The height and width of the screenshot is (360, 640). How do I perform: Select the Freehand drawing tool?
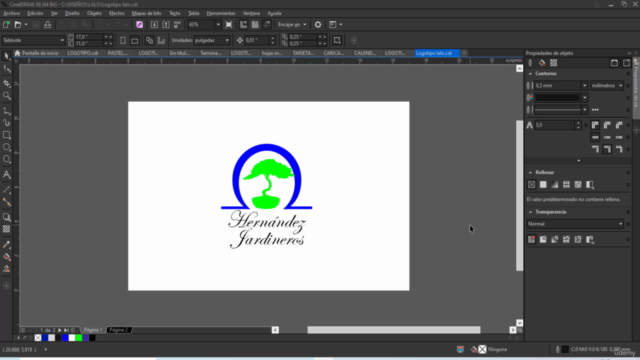coord(7,111)
